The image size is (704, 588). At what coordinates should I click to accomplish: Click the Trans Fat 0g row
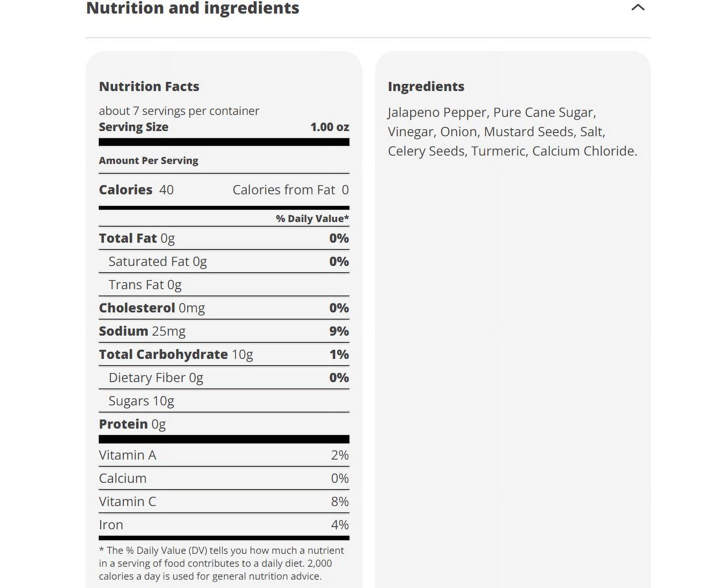(224, 285)
